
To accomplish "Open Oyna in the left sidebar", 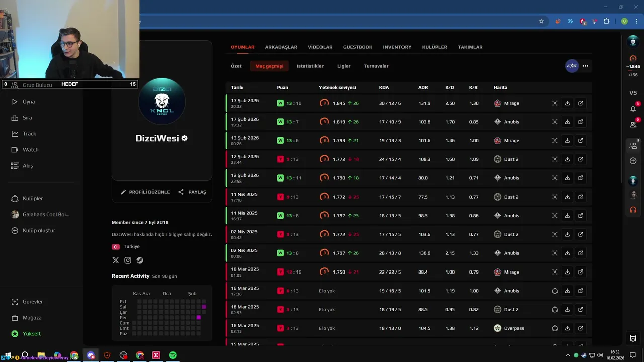I will (x=23, y=102).
